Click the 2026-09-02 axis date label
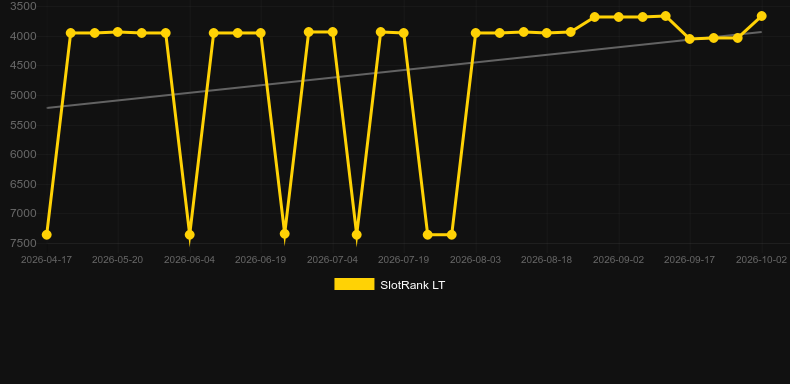 coord(618,260)
